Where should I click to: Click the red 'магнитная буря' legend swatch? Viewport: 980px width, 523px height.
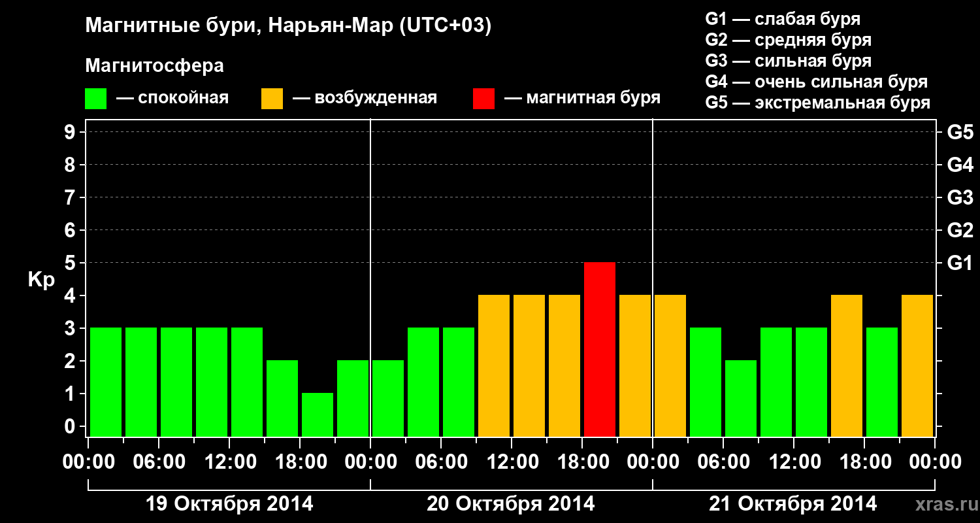point(484,99)
